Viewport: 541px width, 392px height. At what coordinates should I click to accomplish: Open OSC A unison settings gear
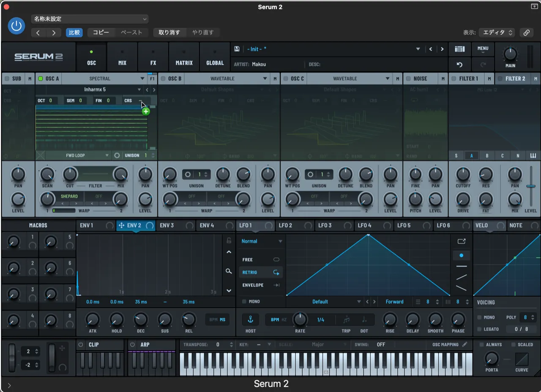(117, 155)
